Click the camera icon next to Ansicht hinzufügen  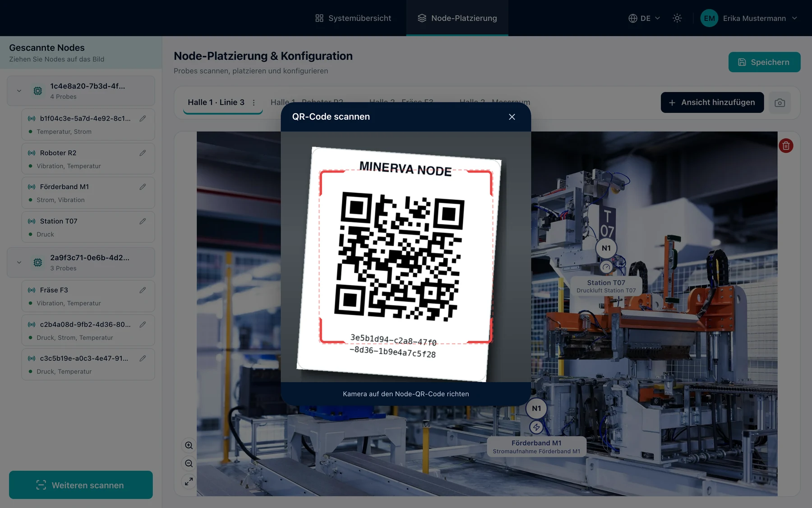780,103
